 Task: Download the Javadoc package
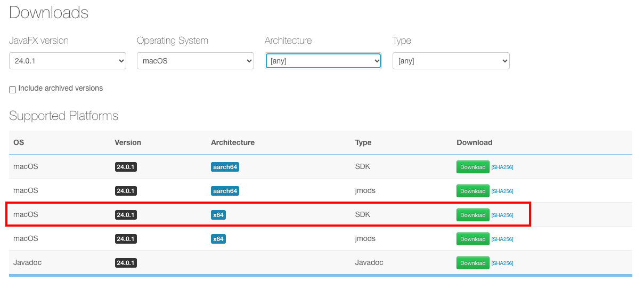(x=472, y=263)
